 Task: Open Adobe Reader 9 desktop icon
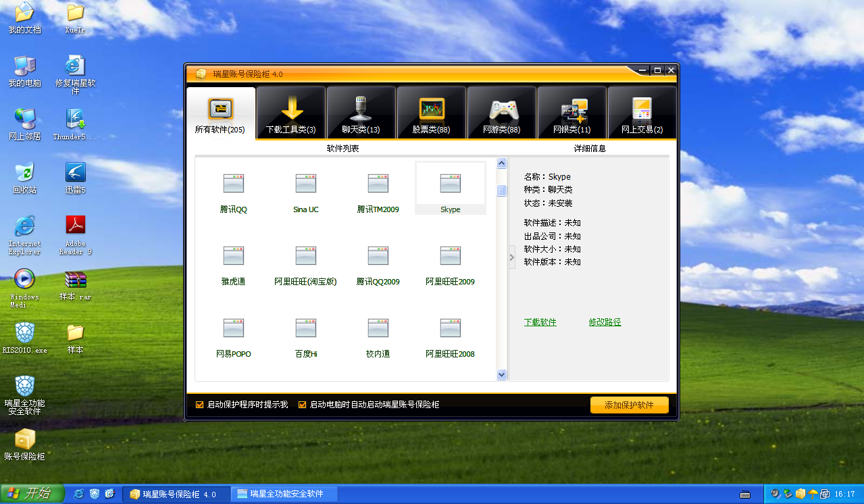click(x=75, y=235)
